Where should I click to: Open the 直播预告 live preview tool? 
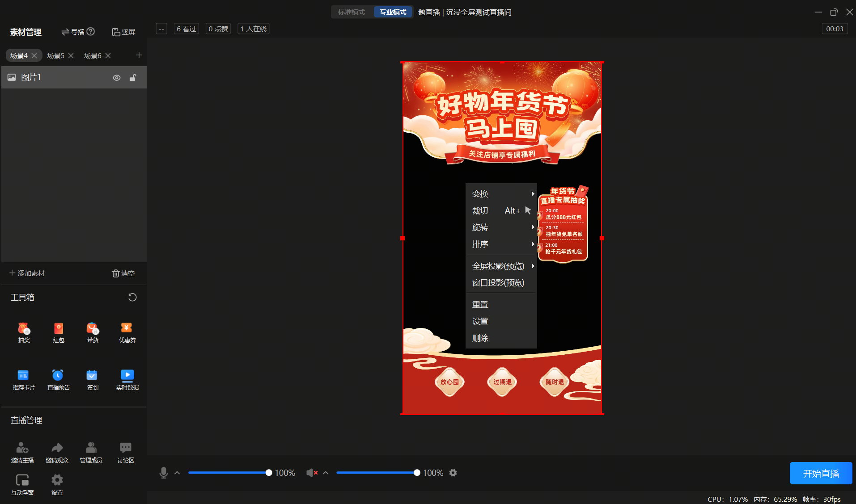[59, 380]
